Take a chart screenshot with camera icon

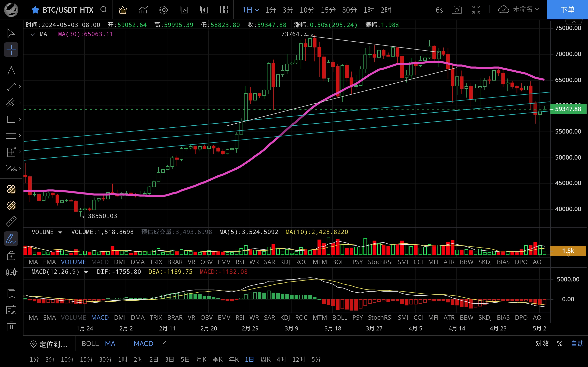(457, 10)
